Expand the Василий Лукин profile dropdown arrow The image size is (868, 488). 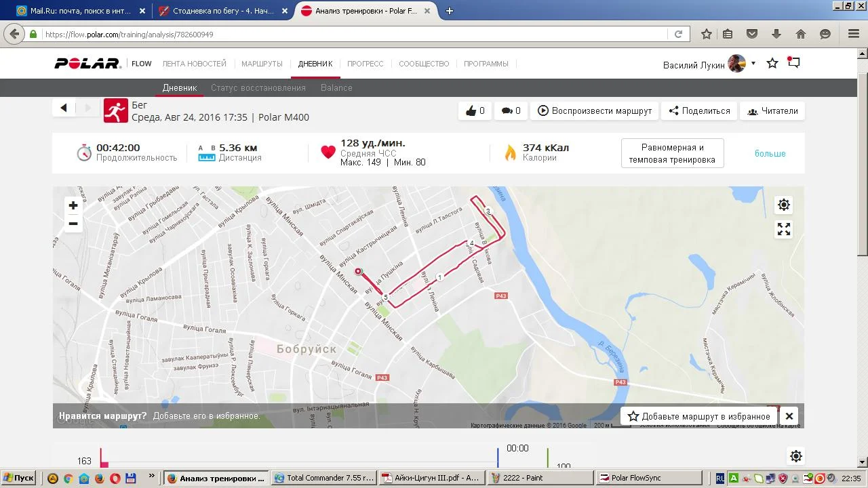tap(753, 64)
